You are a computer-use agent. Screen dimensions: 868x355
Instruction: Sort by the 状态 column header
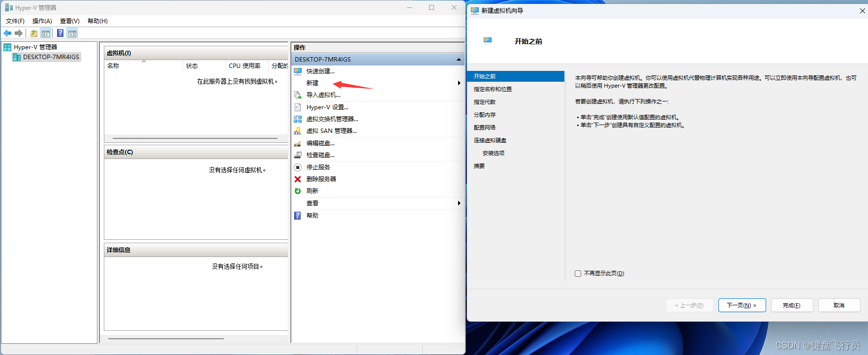[x=204, y=66]
